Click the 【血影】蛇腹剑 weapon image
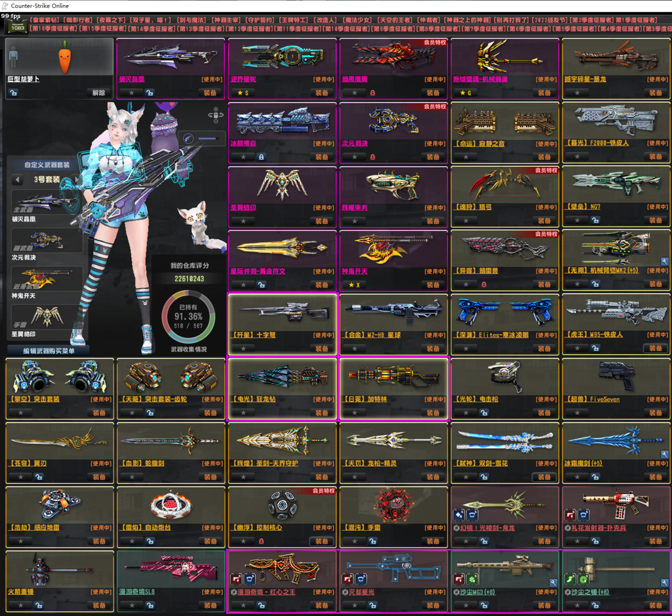 coord(170,441)
